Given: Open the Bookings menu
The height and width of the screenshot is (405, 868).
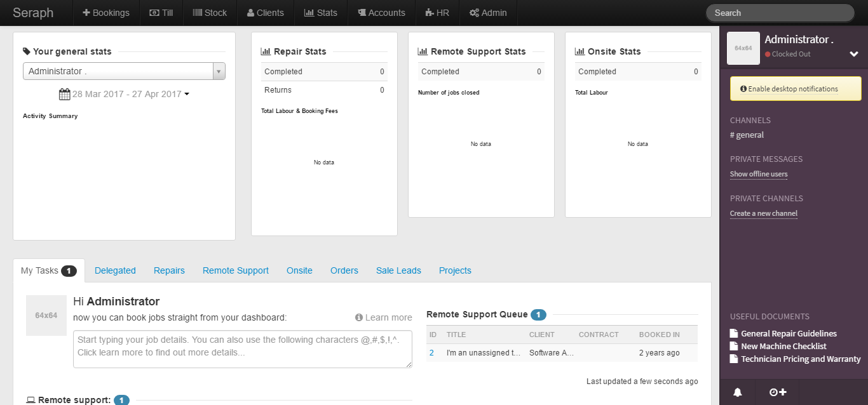Looking at the screenshot, I should pyautogui.click(x=105, y=13).
